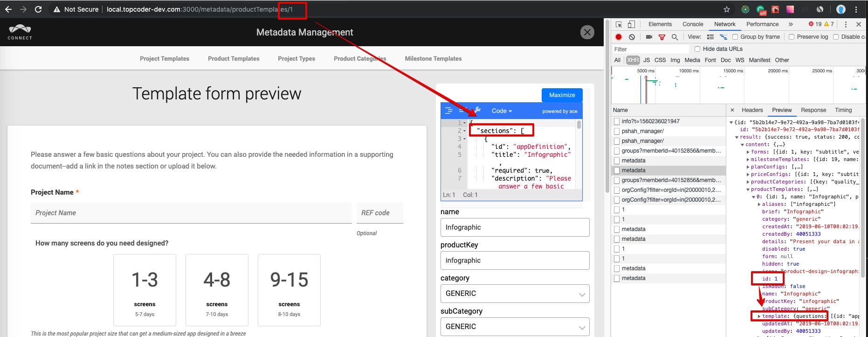This screenshot has height=337, width=868.
Task: Open the Grammarly extension marked off
Action: coord(761,10)
